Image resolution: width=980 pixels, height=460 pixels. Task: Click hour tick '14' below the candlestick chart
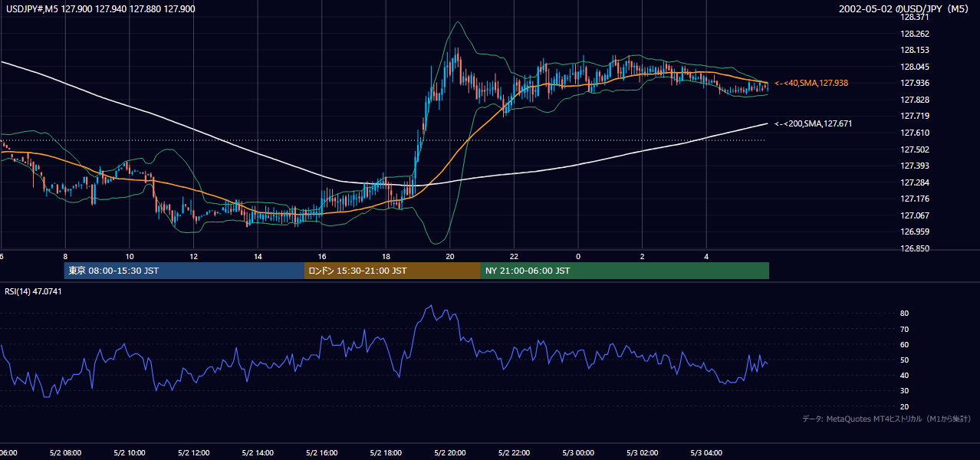(258, 256)
